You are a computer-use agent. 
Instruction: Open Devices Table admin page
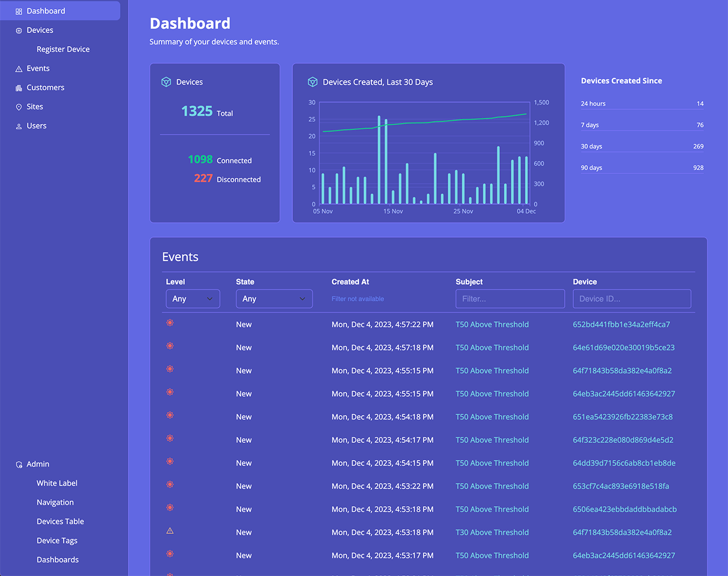click(x=60, y=521)
